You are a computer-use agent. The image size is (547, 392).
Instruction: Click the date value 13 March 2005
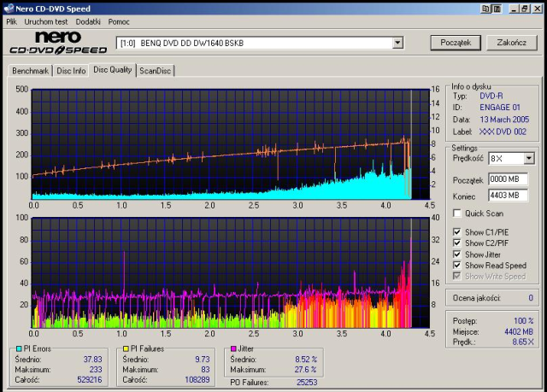[x=504, y=120]
